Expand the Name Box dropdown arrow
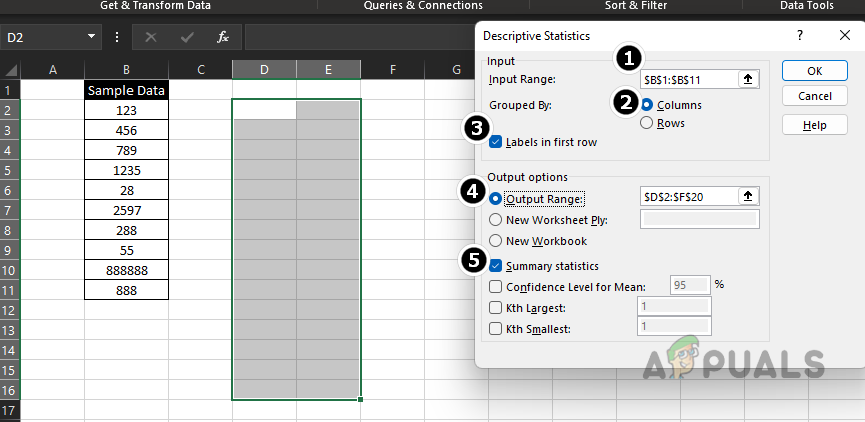 (x=91, y=37)
